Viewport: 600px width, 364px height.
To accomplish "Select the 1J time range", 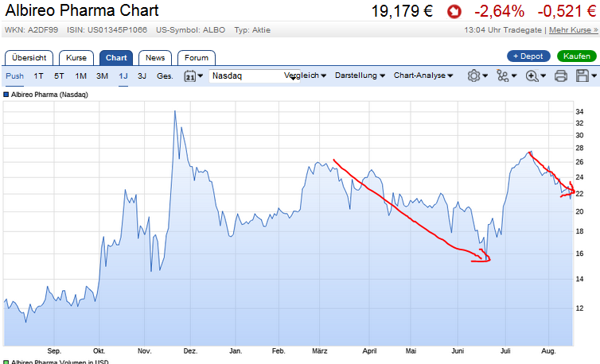I will (123, 76).
